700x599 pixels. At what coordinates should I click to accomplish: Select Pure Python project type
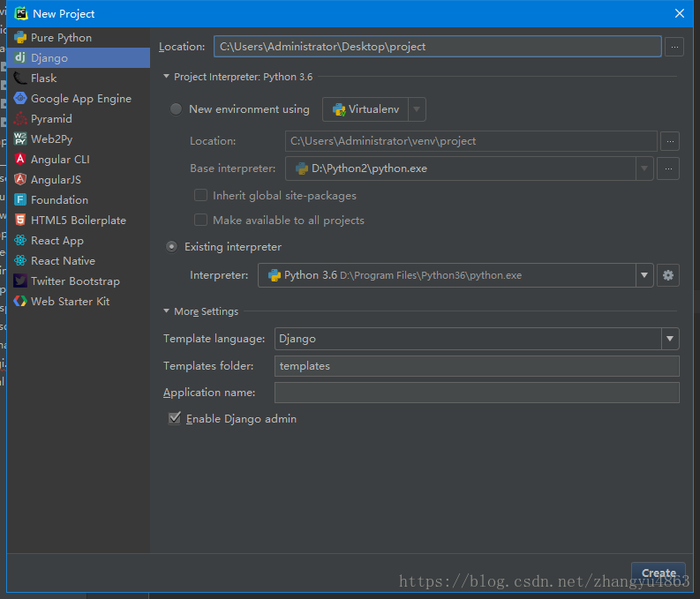tap(61, 38)
